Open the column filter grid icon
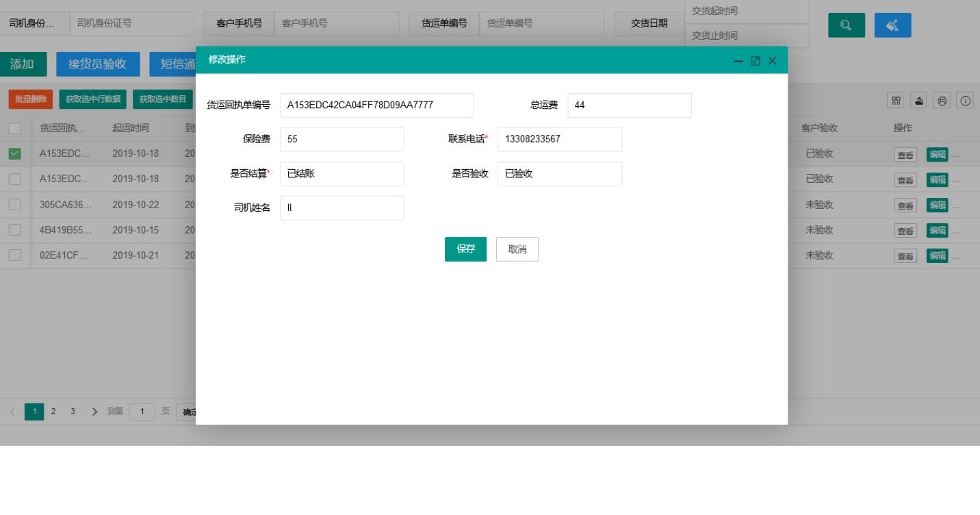This screenshot has height=515, width=980. (895, 101)
